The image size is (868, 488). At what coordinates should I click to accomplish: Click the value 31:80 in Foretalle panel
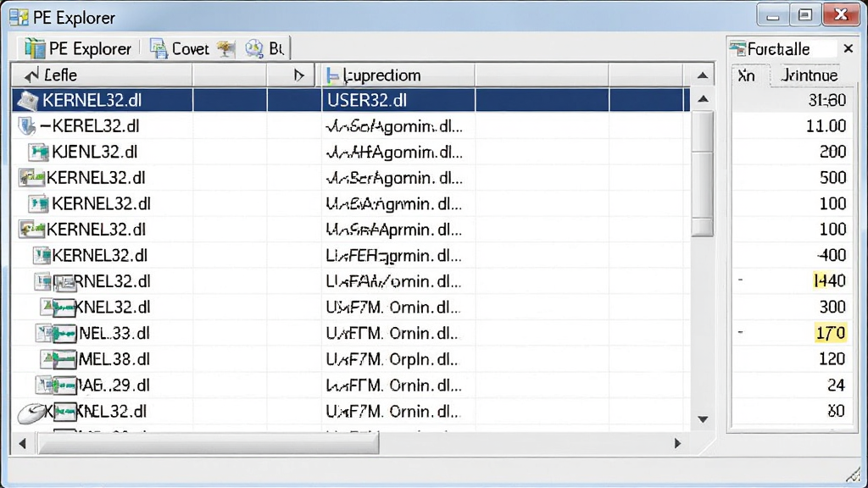827,100
